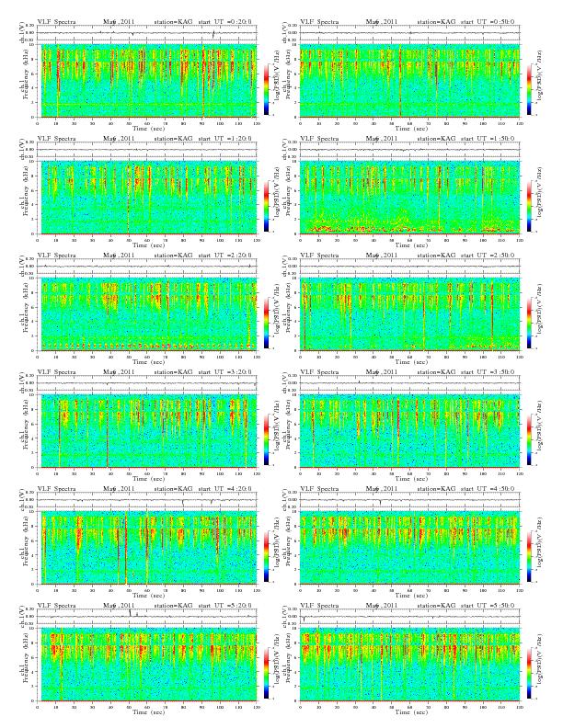Choose the spectrogram starting UT 3:50:0
Viewport: 563px width, 728px height.
click(409, 431)
